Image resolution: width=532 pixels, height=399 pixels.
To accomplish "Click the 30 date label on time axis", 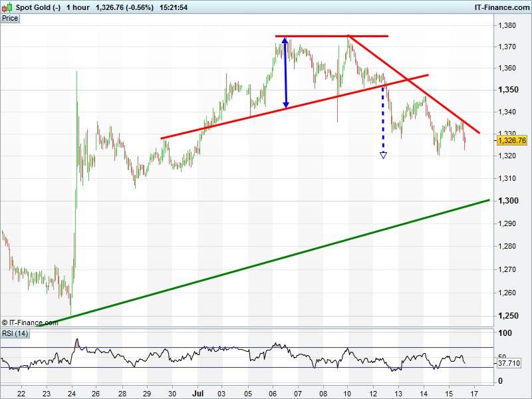I will click(x=172, y=394).
